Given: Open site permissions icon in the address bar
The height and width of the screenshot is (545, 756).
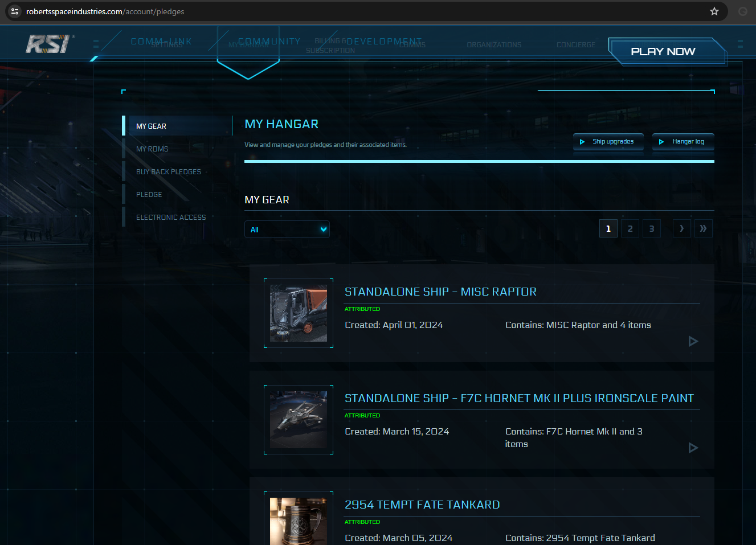Looking at the screenshot, I should pos(14,11).
